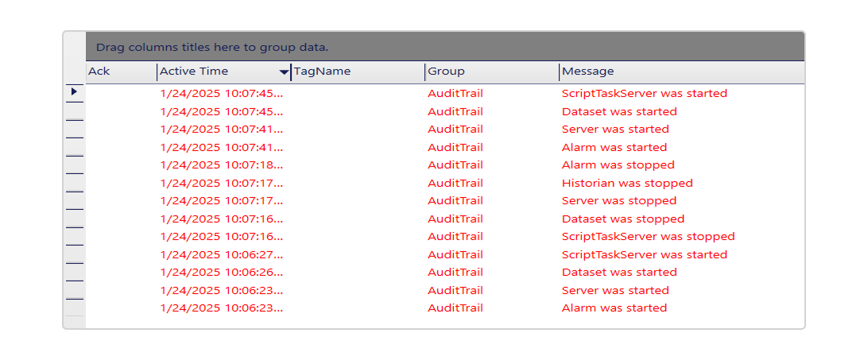Image resolution: width=868 pixels, height=360 pixels.
Task: Click the current-row arrow indicator
Action: [74, 91]
